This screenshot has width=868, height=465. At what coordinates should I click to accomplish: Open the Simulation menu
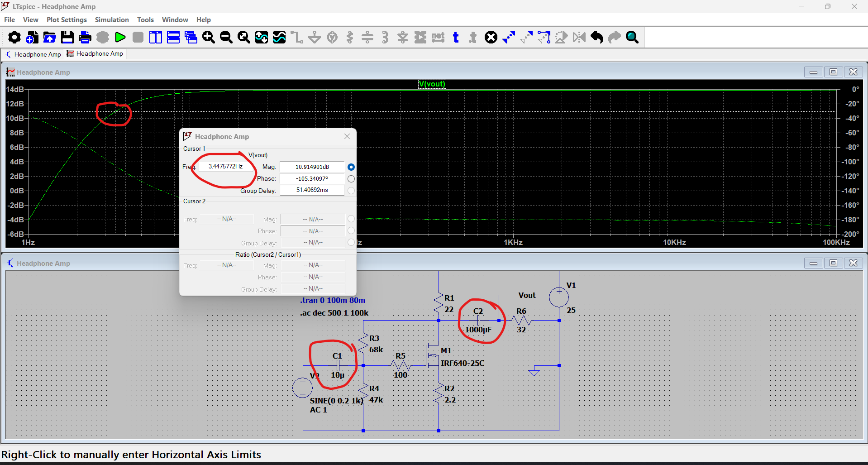click(x=112, y=20)
